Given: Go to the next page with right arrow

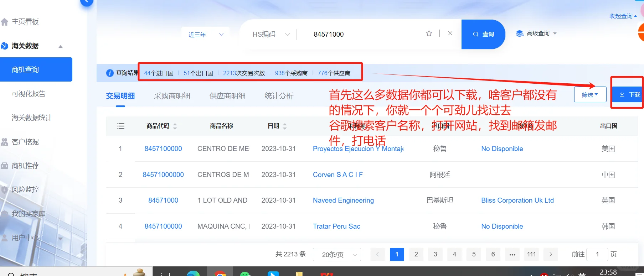Looking at the screenshot, I should 551,254.
